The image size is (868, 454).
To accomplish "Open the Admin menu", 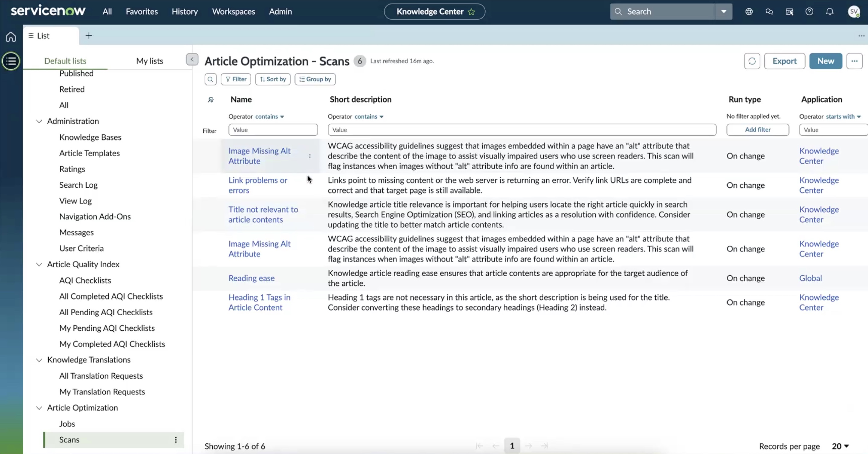I will 280,11.
